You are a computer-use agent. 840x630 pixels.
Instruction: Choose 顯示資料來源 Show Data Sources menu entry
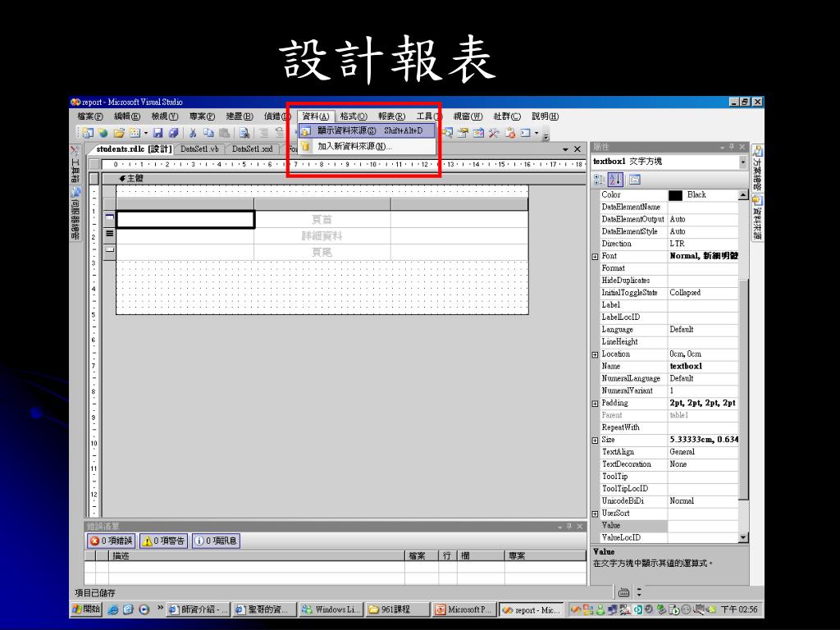(x=367, y=130)
